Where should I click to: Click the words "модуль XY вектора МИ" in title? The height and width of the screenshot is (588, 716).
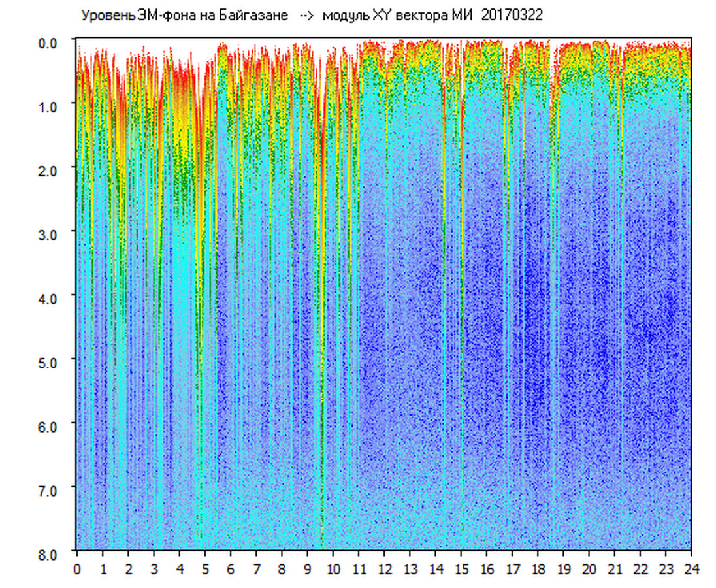[399, 16]
